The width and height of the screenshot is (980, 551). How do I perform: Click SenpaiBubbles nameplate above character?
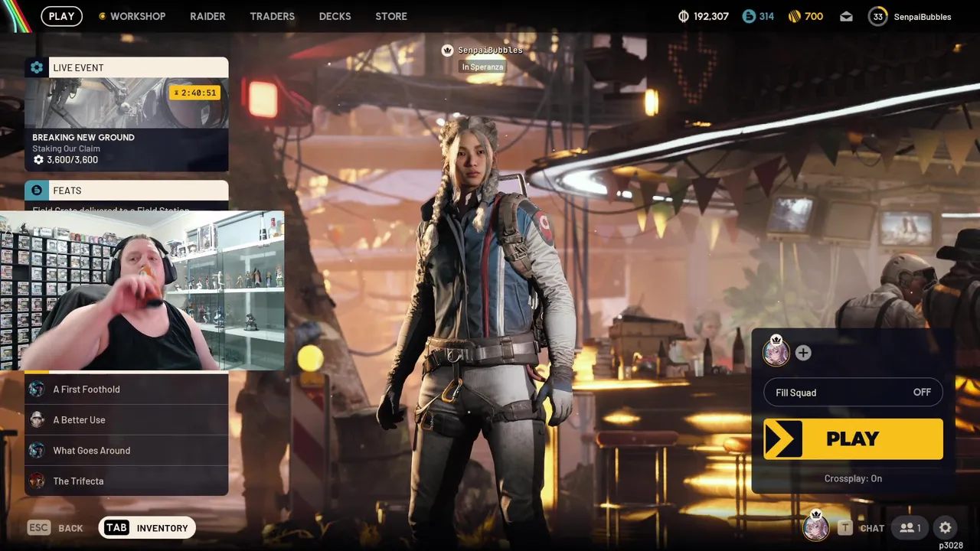point(490,50)
